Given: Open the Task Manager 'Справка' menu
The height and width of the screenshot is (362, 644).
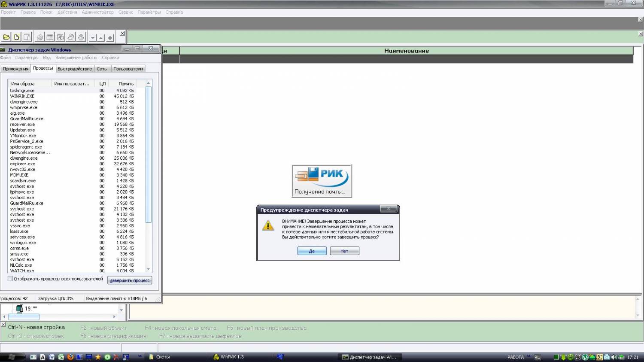Looking at the screenshot, I should pos(111,58).
